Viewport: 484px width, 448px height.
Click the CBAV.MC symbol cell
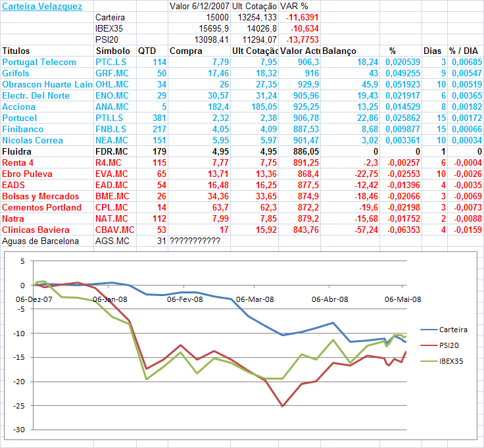(115, 230)
